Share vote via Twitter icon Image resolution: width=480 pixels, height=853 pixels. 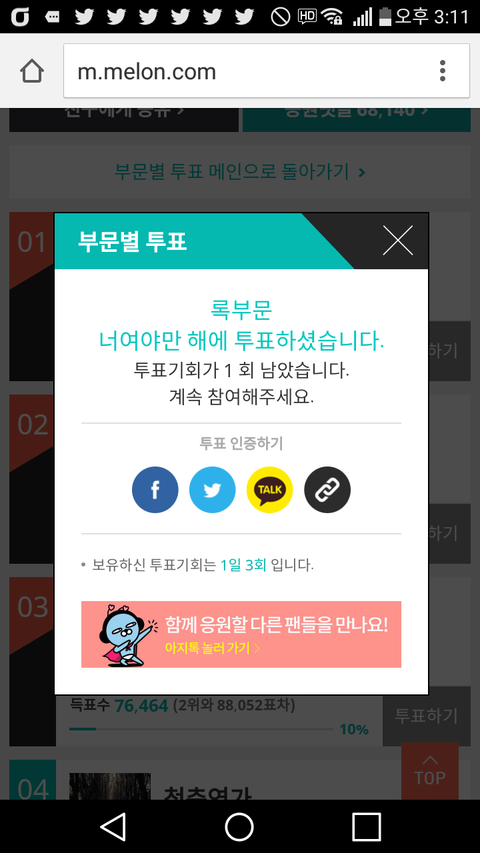[x=212, y=490]
